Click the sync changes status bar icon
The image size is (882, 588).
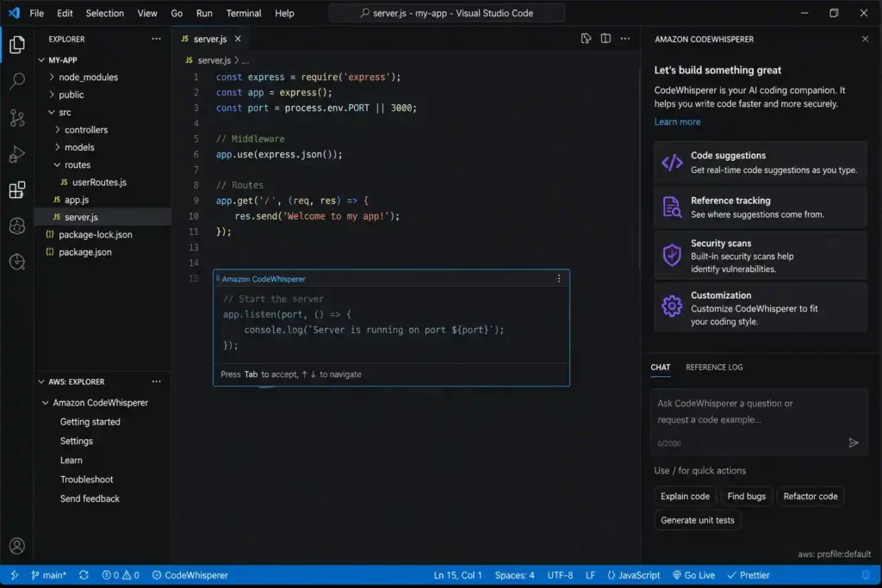tap(84, 575)
